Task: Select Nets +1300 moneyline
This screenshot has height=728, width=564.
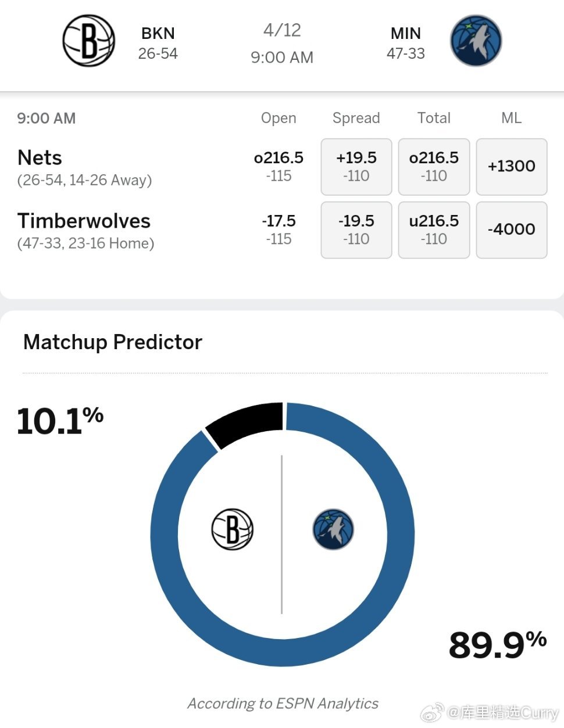Action: pyautogui.click(x=512, y=167)
